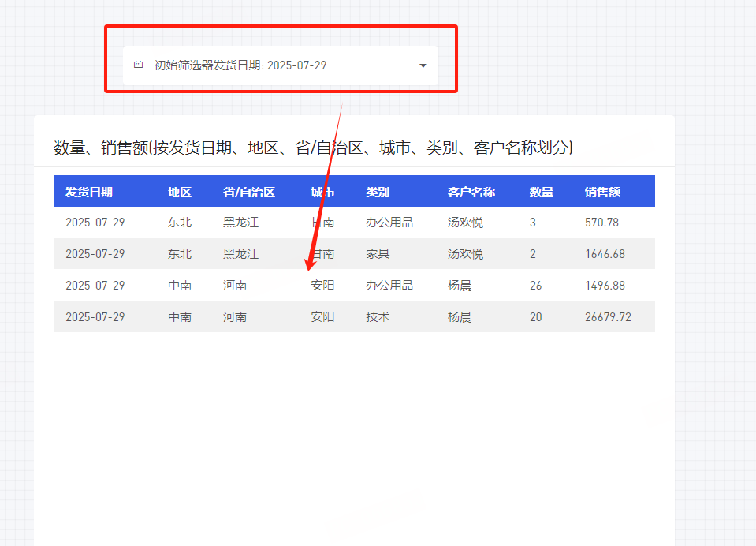The height and width of the screenshot is (546, 756).
Task: Select the 技术 category cell
Action: 378,317
